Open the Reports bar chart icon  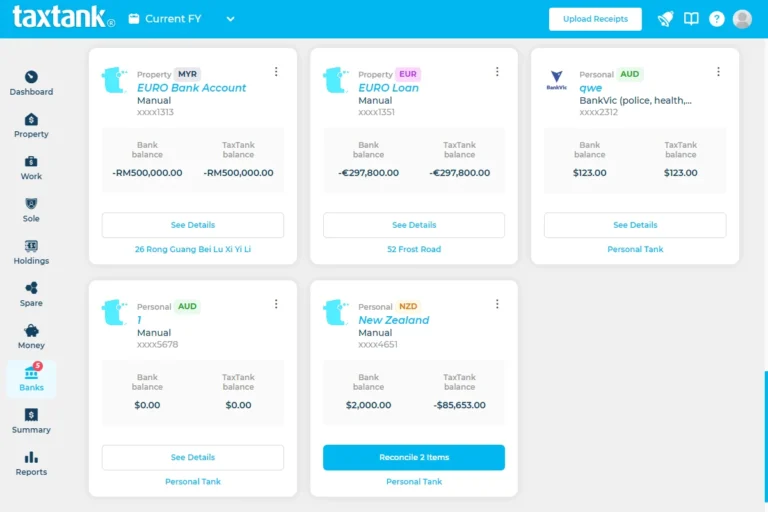point(31,457)
